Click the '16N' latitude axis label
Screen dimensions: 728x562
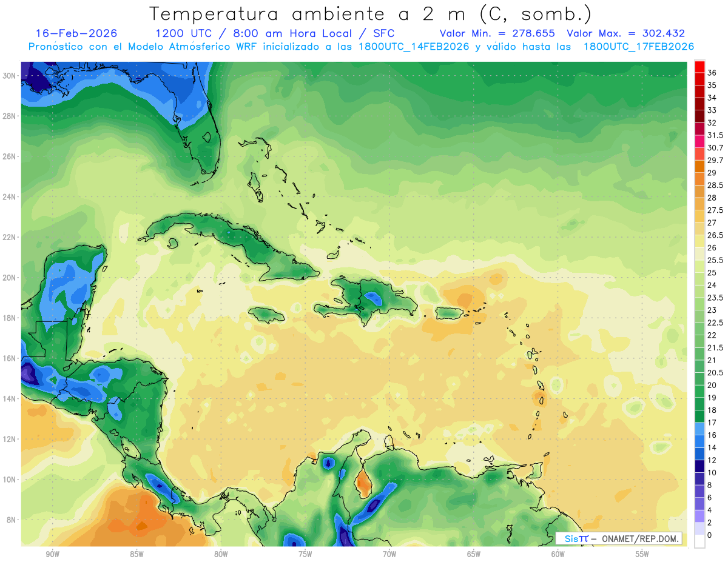click(9, 358)
